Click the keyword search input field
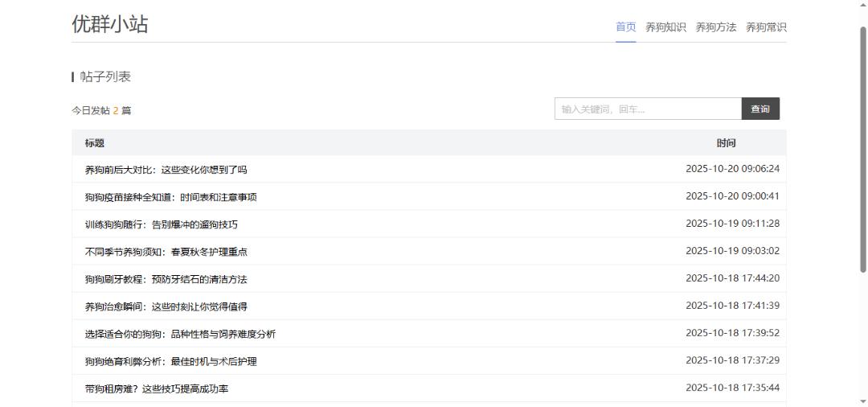Image resolution: width=868 pixels, height=407 pixels. [x=647, y=109]
